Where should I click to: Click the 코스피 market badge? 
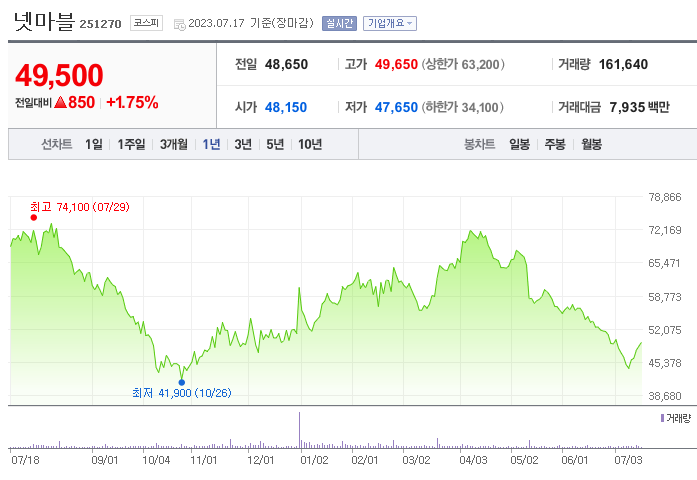146,23
